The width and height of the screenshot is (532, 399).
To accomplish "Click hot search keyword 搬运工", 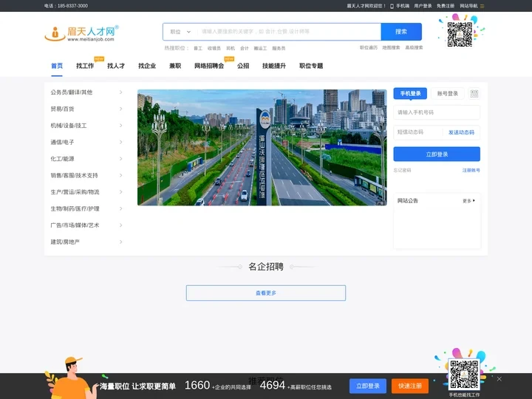I will click(x=260, y=49).
